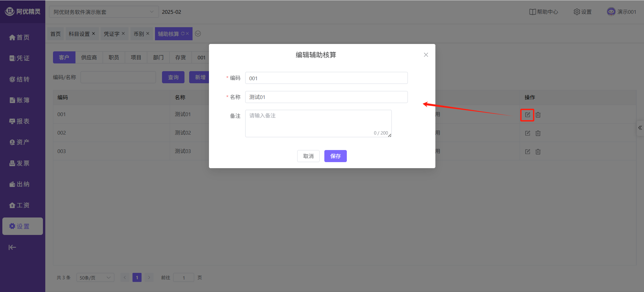Click the edit icon for row 002
644x292 pixels.
pyautogui.click(x=527, y=133)
